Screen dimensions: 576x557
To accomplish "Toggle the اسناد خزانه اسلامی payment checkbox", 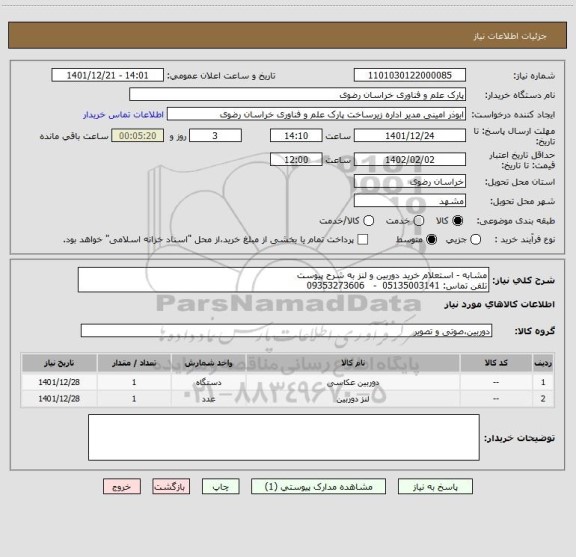I will point(363,240).
